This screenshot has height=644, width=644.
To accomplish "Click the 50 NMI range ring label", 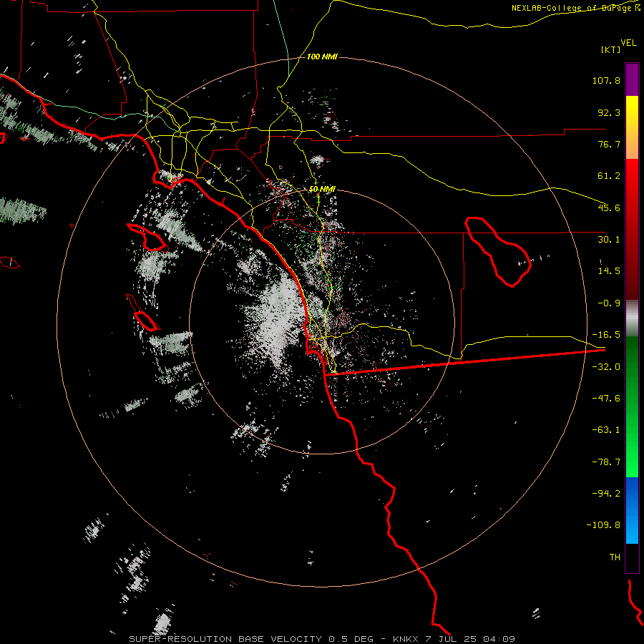I will [x=322, y=189].
